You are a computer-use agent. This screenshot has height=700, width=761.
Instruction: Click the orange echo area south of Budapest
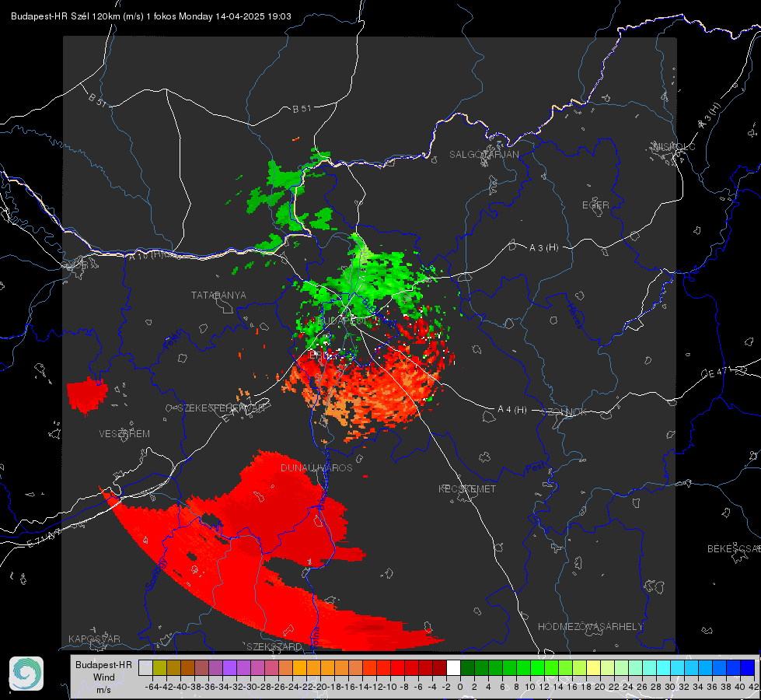tap(369, 389)
